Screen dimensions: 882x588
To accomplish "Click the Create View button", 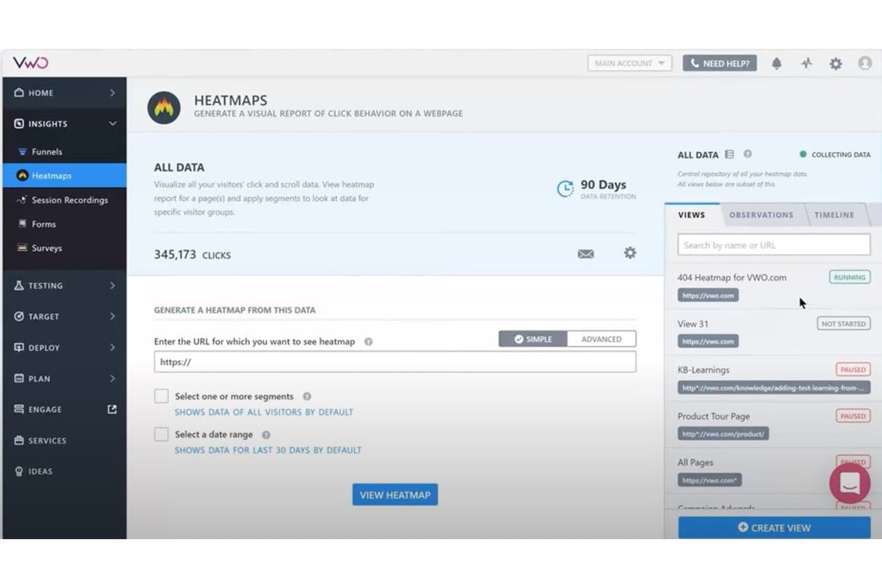I will click(x=774, y=528).
